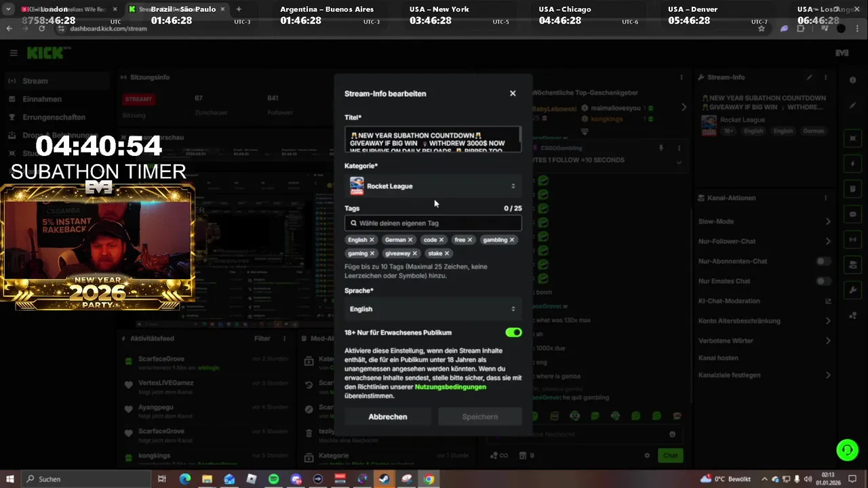Toggle the Nur-Abonnenten-Chat switch

tap(823, 261)
